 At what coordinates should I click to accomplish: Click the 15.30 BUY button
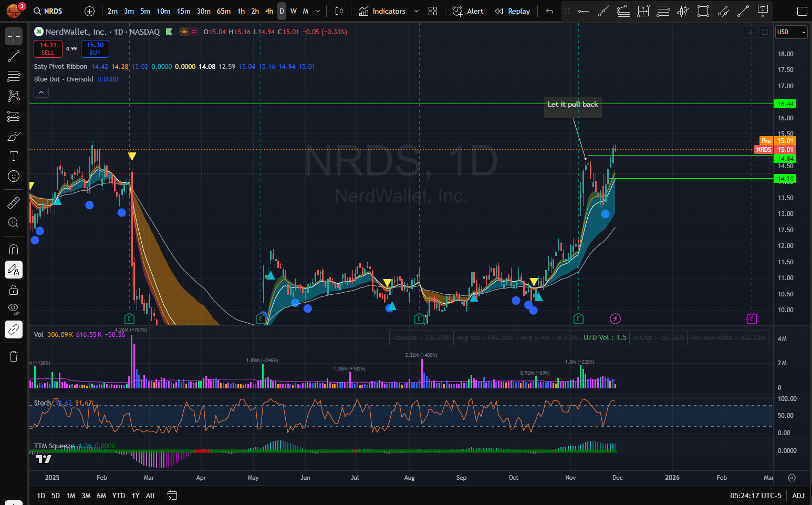(95, 48)
